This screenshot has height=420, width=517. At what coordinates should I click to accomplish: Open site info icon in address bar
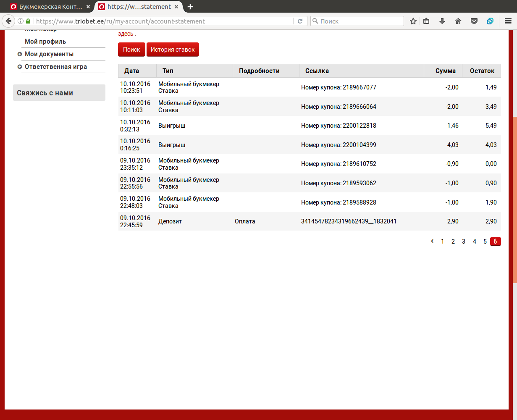20,21
